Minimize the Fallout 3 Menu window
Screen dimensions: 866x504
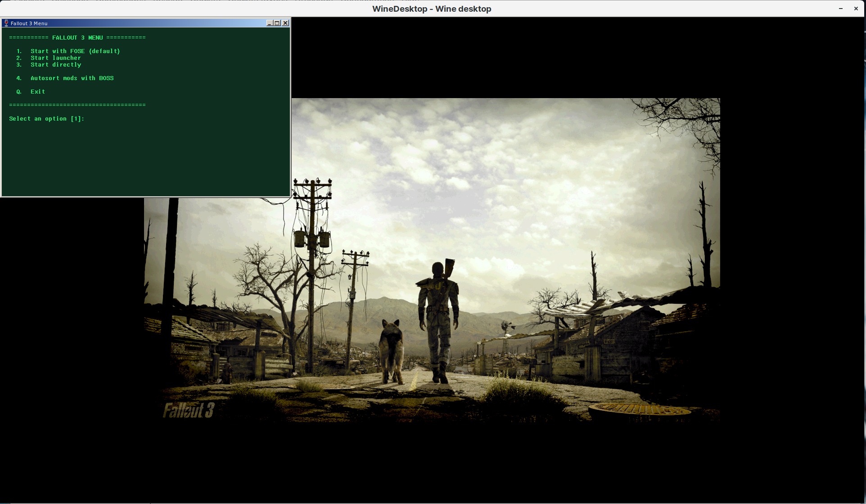click(x=269, y=23)
